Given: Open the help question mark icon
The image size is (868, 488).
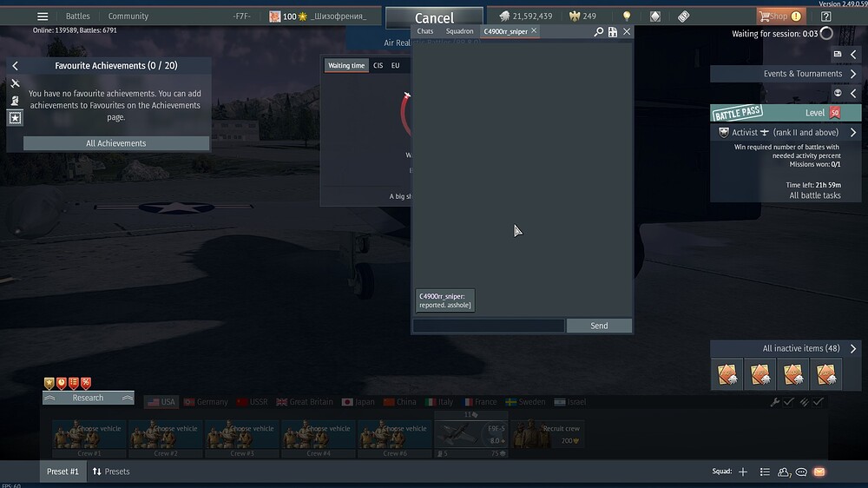Looking at the screenshot, I should pyautogui.click(x=825, y=16).
